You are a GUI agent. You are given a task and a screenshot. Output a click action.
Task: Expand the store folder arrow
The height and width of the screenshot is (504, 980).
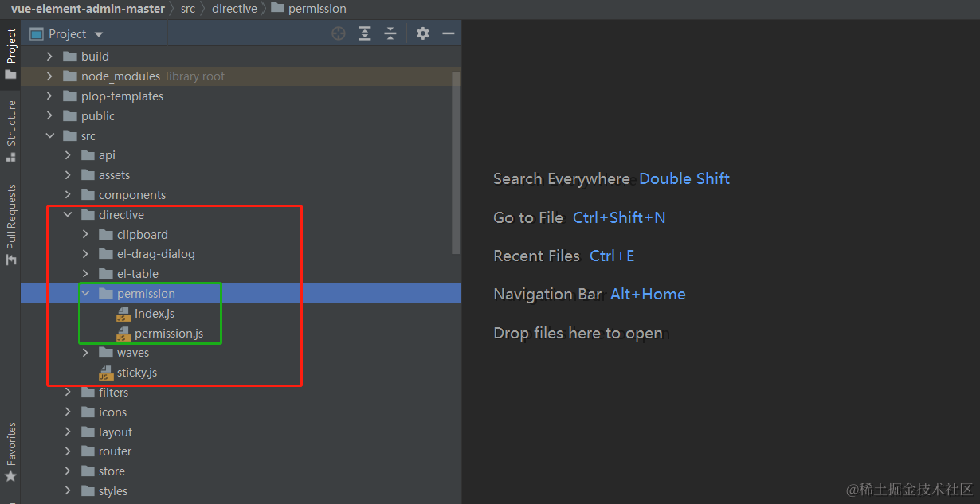point(68,471)
